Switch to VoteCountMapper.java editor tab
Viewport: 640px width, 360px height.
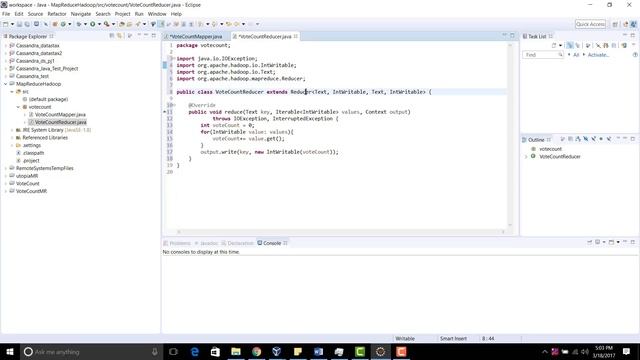point(196,36)
